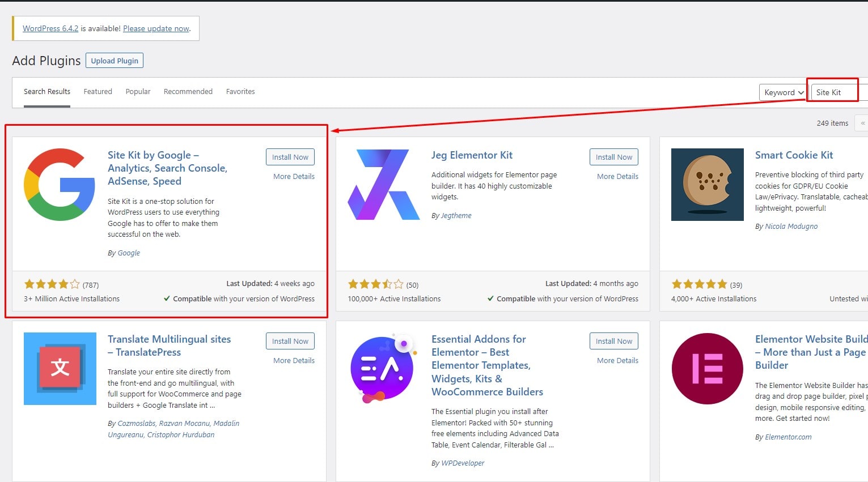
Task: Open the Recommended plugins tab
Action: tap(188, 92)
